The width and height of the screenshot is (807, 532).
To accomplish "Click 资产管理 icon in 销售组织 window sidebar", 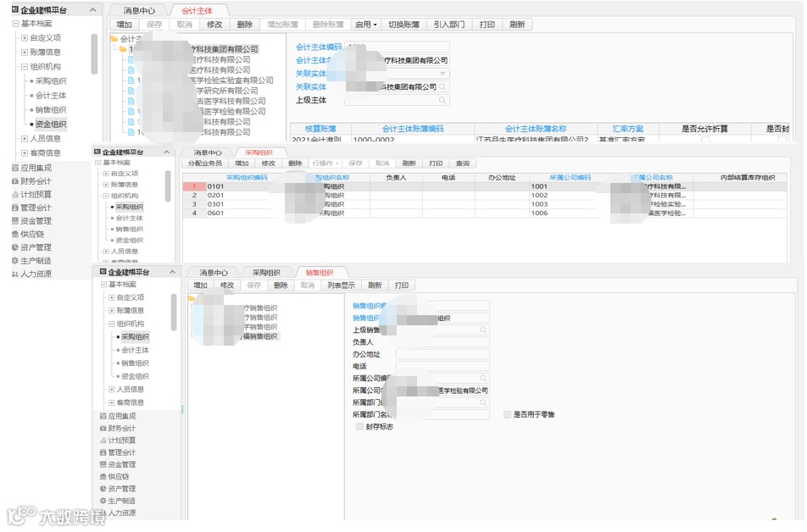I will (x=103, y=489).
